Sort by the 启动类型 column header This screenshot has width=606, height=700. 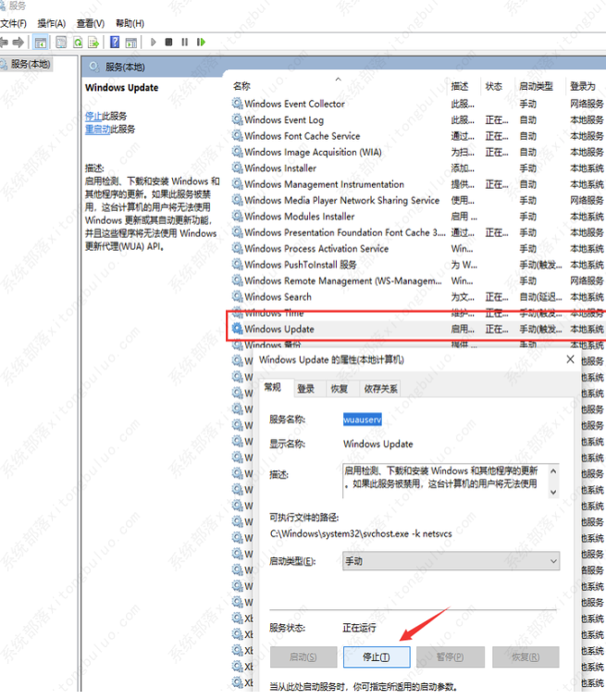[536, 86]
